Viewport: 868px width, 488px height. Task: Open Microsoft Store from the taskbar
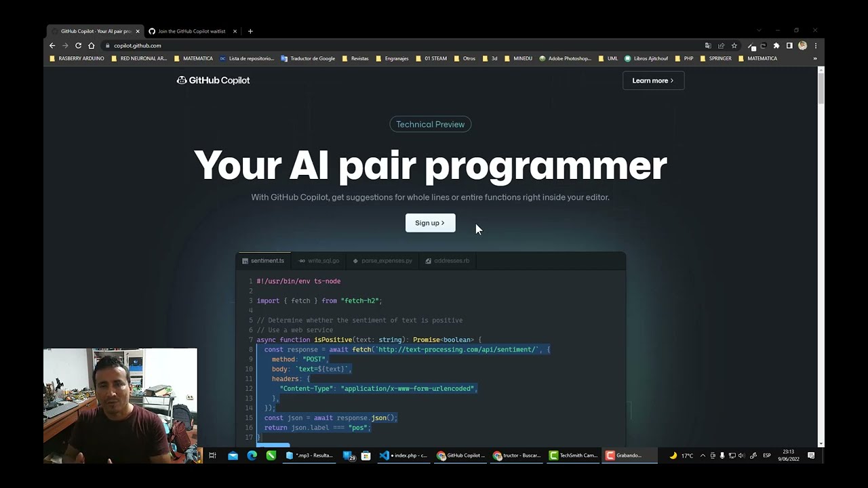[x=366, y=455]
